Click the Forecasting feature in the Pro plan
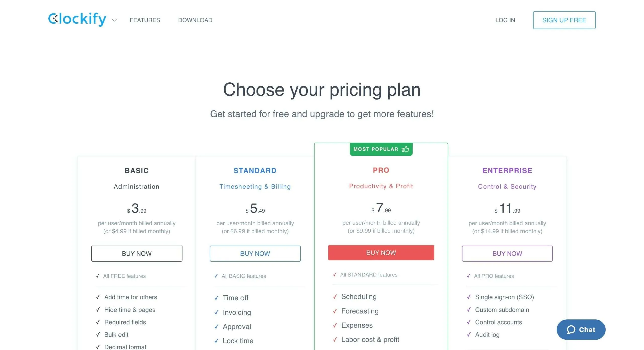The image size is (644, 350). pos(360,311)
